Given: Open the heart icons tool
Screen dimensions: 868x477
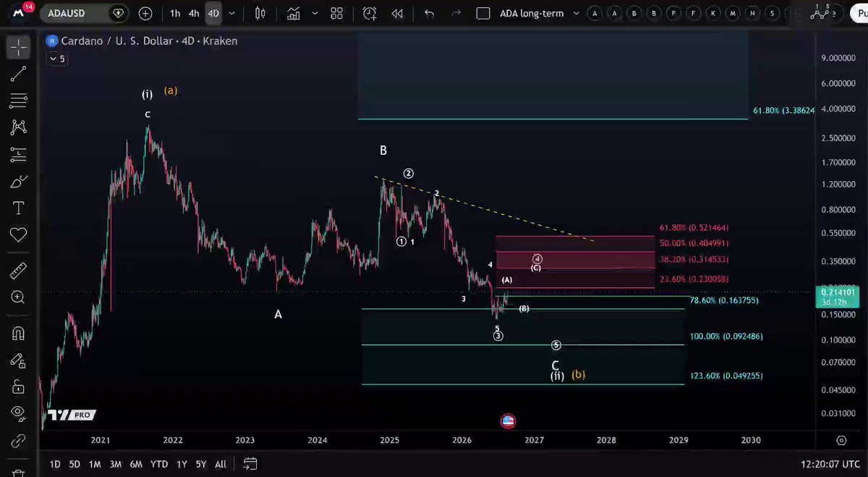Looking at the screenshot, I should (19, 235).
